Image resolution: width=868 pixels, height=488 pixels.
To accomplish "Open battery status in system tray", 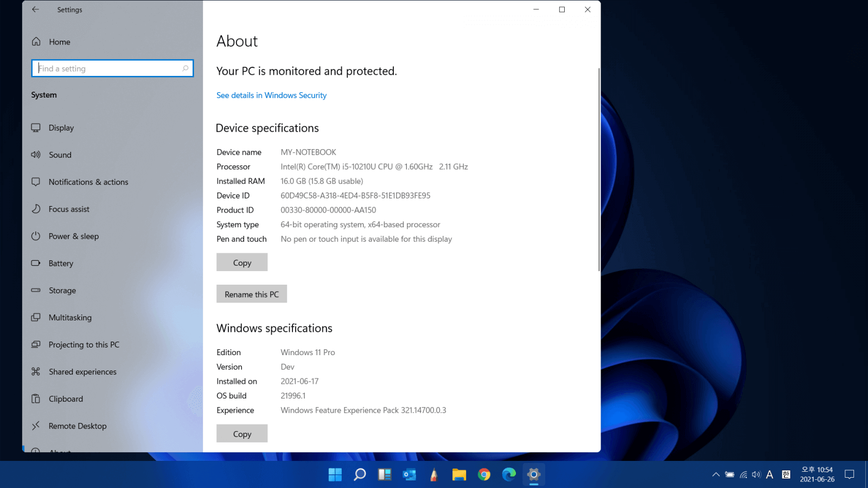I will click(x=730, y=475).
